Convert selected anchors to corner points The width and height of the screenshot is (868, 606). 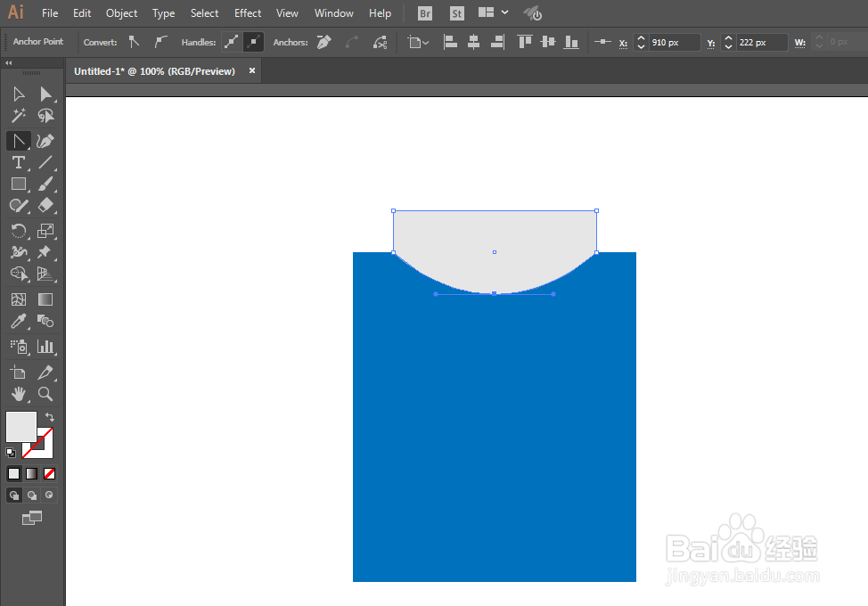coord(134,42)
